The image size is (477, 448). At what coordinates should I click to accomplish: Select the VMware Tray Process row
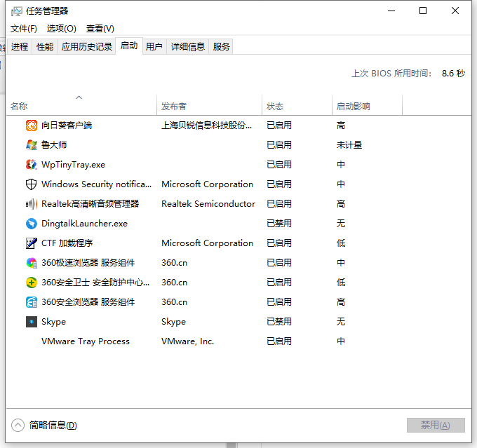[x=86, y=341]
